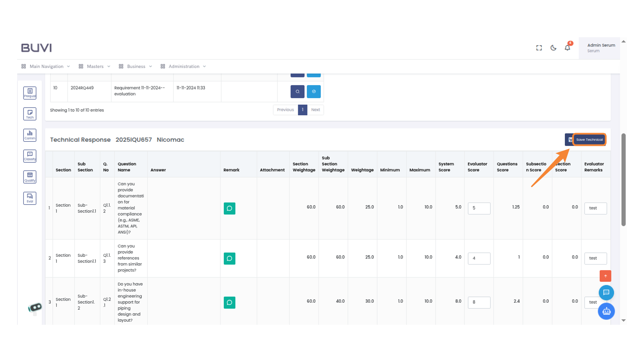This screenshot has height=362, width=644.
Task: Expand the Administration dropdown menu
Action: pos(183,66)
